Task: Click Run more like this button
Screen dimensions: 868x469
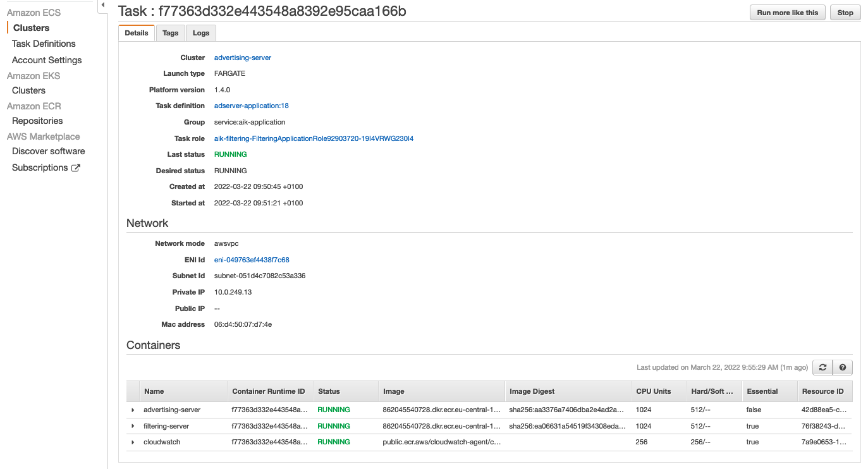Action: (787, 13)
